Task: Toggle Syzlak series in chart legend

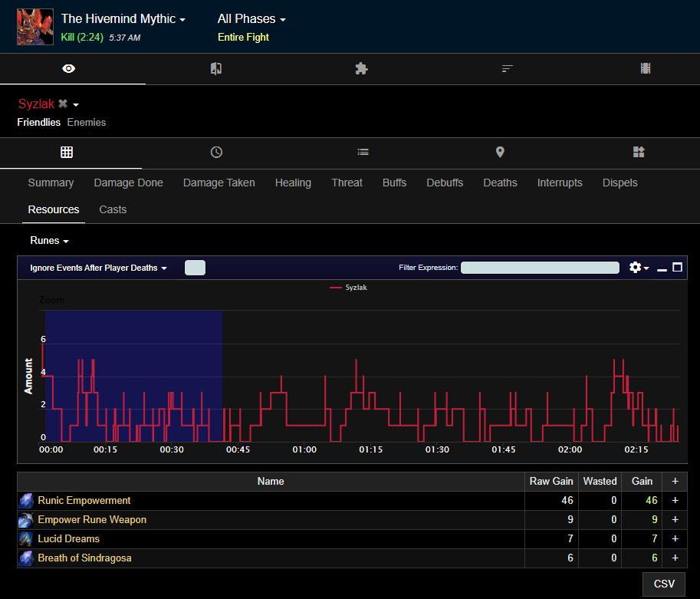Action: click(348, 287)
